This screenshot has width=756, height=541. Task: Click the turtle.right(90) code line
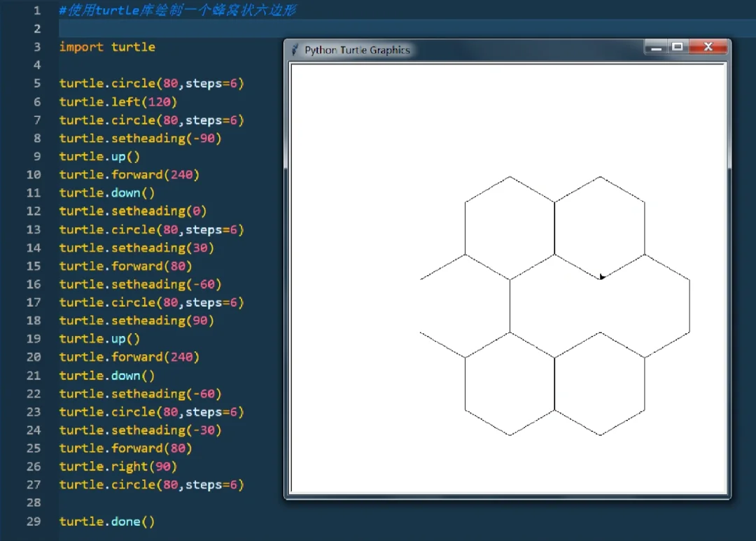118,467
